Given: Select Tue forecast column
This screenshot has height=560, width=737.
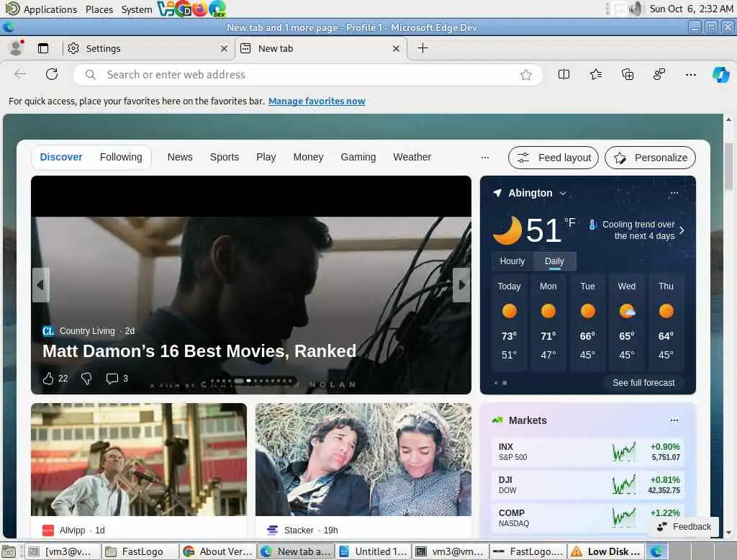Looking at the screenshot, I should click(587, 322).
